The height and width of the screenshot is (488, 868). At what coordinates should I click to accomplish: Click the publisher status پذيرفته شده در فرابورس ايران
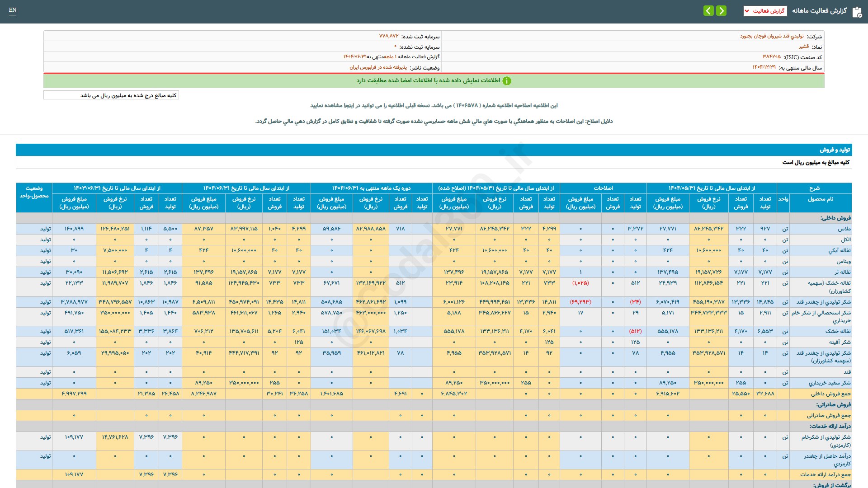(378, 67)
